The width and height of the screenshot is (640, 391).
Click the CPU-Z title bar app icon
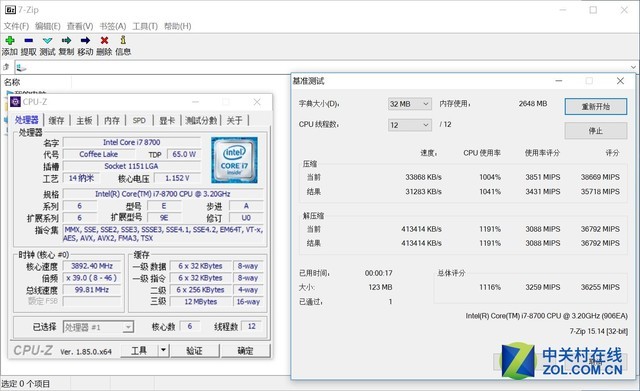[x=16, y=102]
